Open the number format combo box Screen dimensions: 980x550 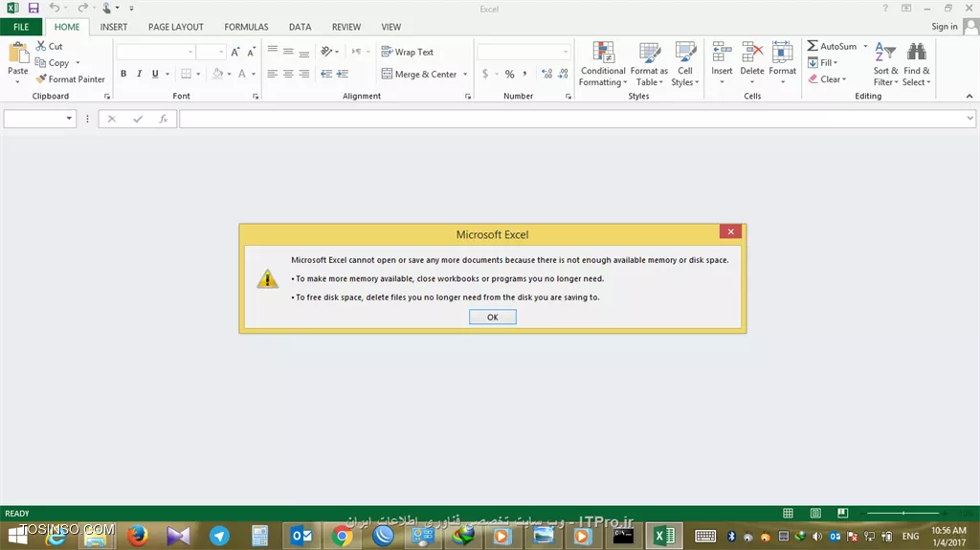click(523, 52)
